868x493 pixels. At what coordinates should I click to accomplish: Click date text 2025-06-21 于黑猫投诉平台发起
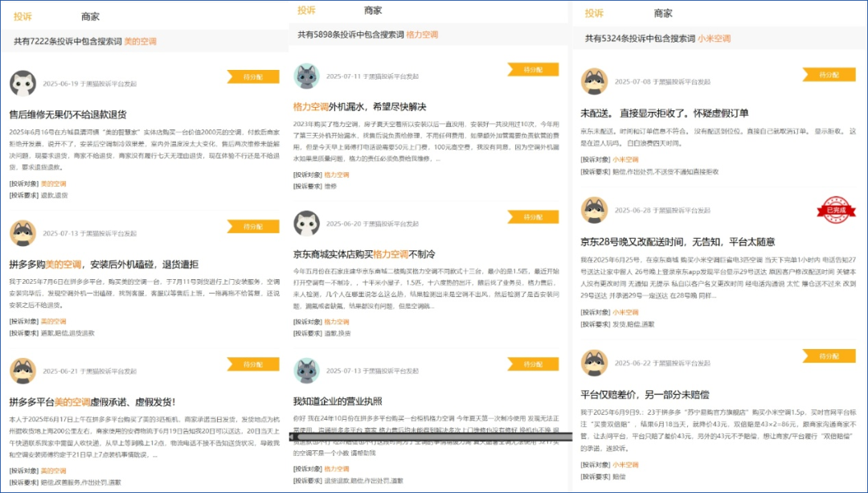point(90,372)
